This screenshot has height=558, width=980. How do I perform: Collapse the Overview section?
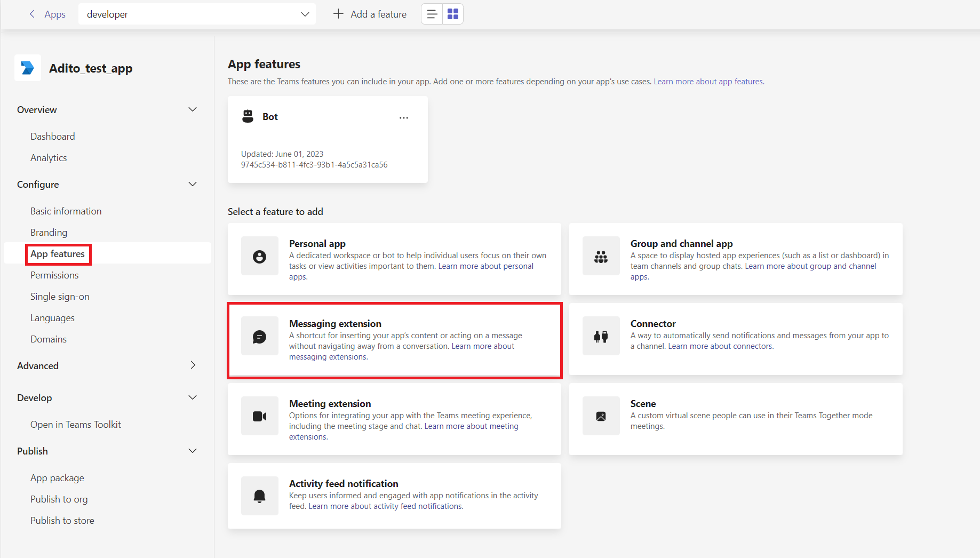click(193, 109)
